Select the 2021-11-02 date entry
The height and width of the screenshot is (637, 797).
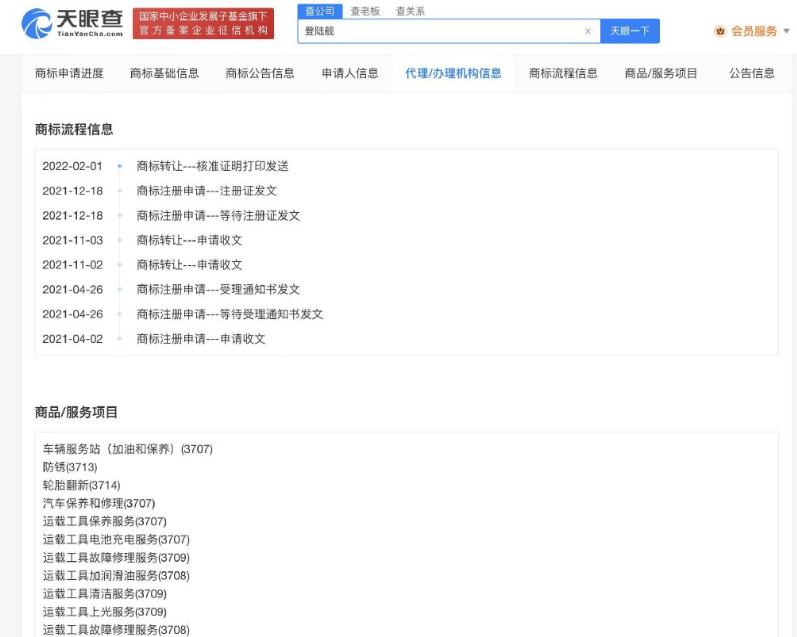(x=72, y=265)
